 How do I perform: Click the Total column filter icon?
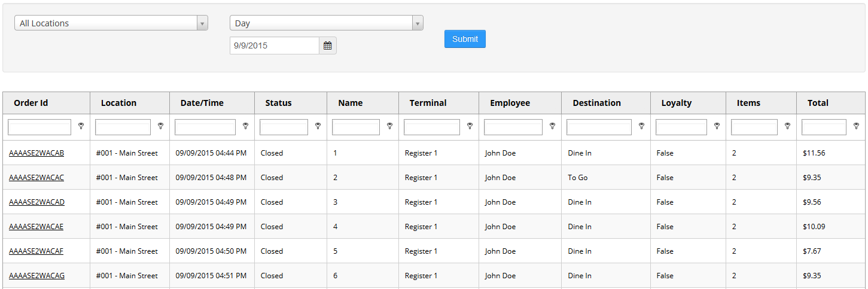click(x=856, y=126)
